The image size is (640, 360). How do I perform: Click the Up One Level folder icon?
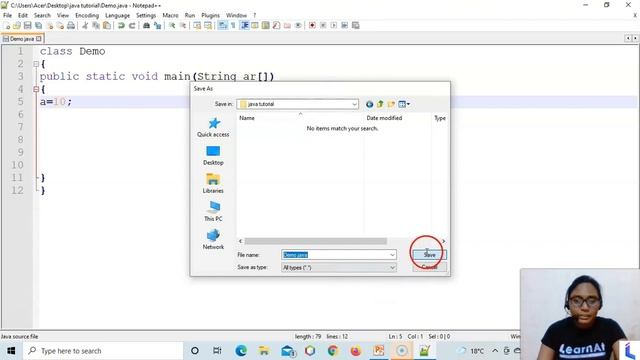(380, 104)
